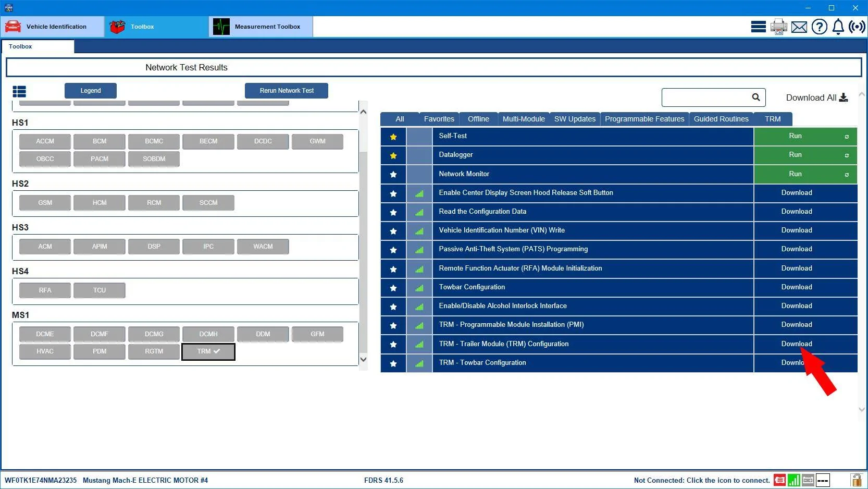Select the BCM module button
The width and height of the screenshot is (868, 489).
pyautogui.click(x=100, y=141)
